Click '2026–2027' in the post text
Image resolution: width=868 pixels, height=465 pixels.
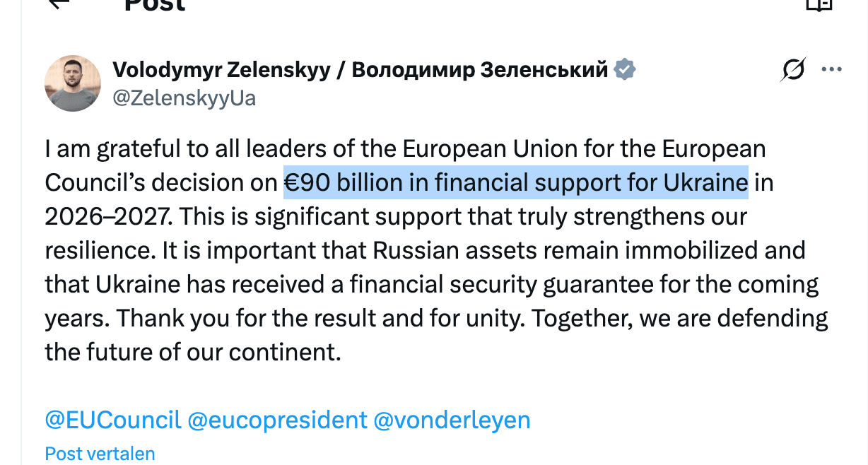pos(107,216)
